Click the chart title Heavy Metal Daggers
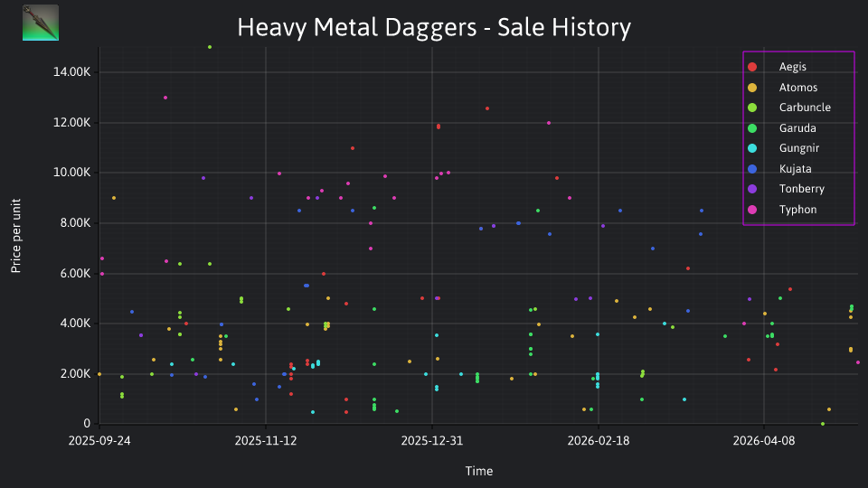 (434, 27)
